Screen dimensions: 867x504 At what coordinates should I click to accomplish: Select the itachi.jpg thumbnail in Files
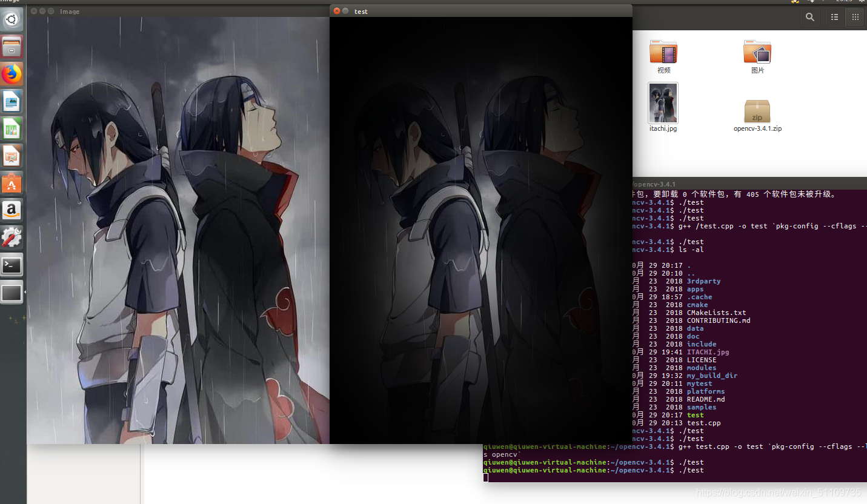pos(663,103)
